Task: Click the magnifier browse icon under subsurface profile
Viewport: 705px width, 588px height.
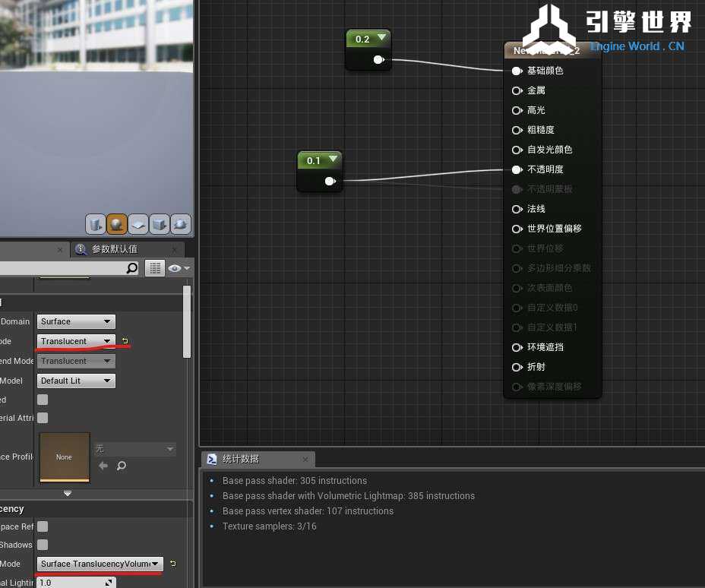Action: (122, 466)
